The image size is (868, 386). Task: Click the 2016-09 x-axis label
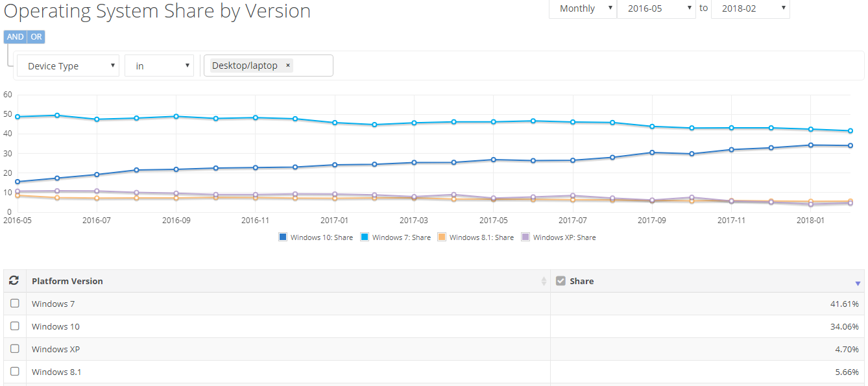[176, 220]
